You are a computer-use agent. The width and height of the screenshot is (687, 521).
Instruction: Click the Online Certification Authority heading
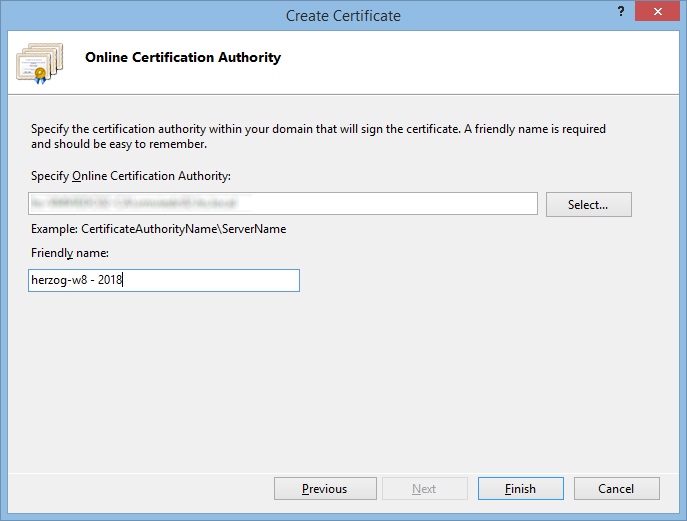[x=183, y=58]
